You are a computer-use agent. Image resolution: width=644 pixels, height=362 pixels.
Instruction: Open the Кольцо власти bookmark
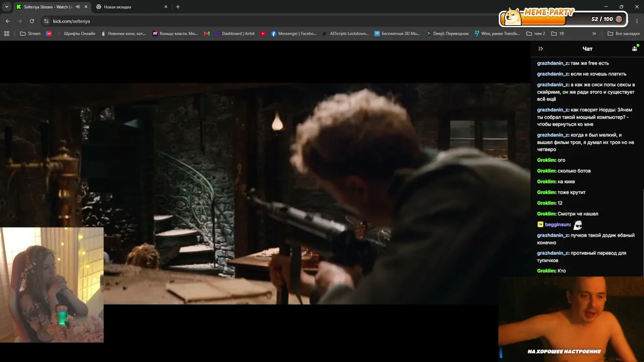175,34
